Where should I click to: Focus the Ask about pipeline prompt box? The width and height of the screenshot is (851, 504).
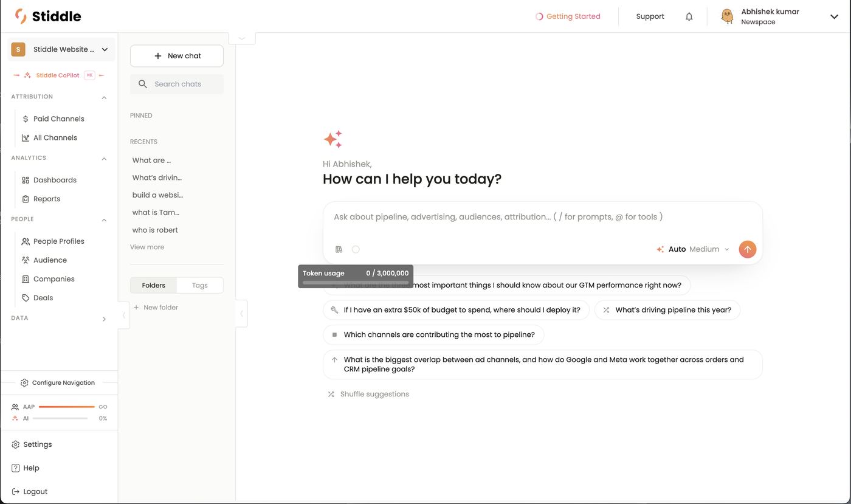[x=542, y=217]
